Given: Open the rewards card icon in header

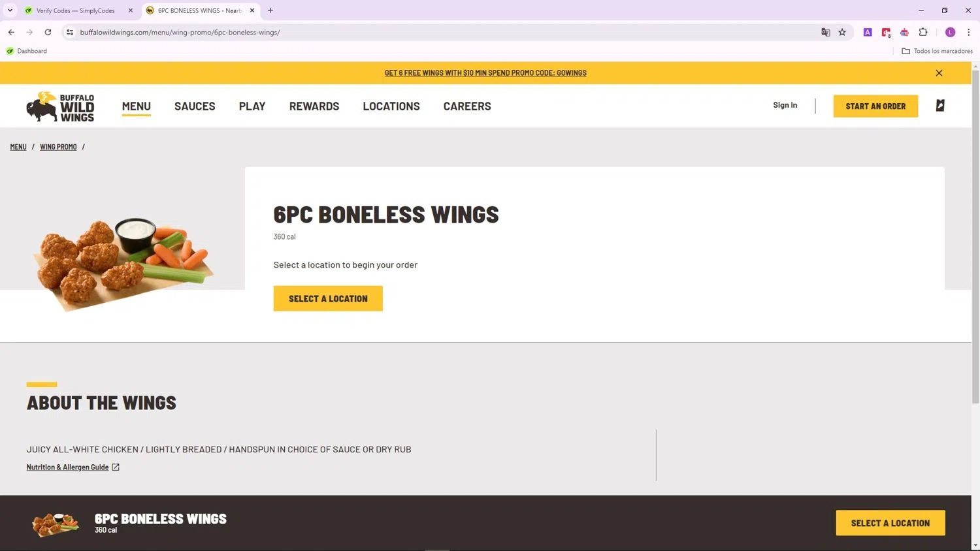Looking at the screenshot, I should 940,105.
